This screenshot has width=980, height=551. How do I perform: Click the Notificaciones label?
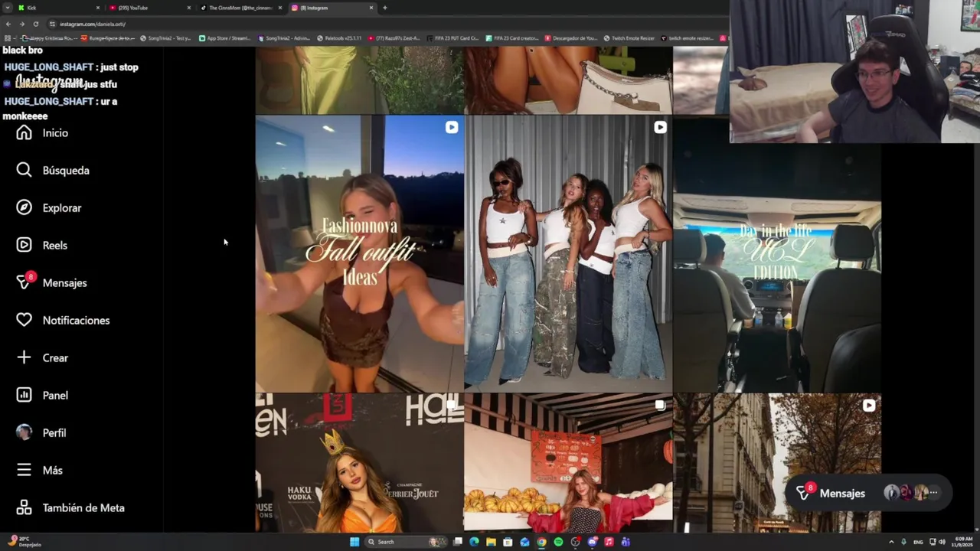tap(76, 321)
